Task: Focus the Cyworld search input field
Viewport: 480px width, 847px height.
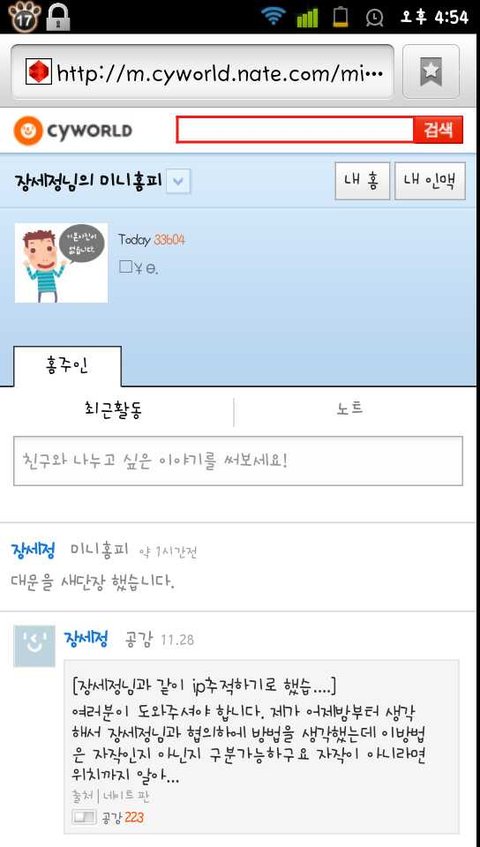Action: 295,130
